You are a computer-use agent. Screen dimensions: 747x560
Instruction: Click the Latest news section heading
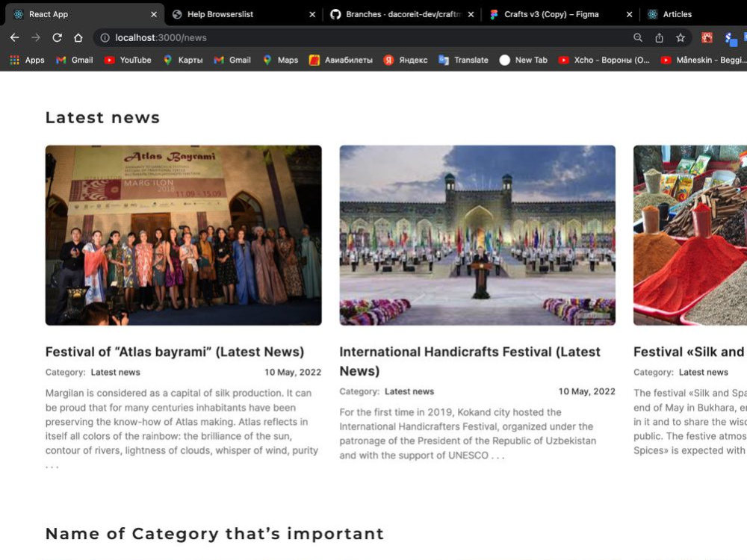(102, 118)
